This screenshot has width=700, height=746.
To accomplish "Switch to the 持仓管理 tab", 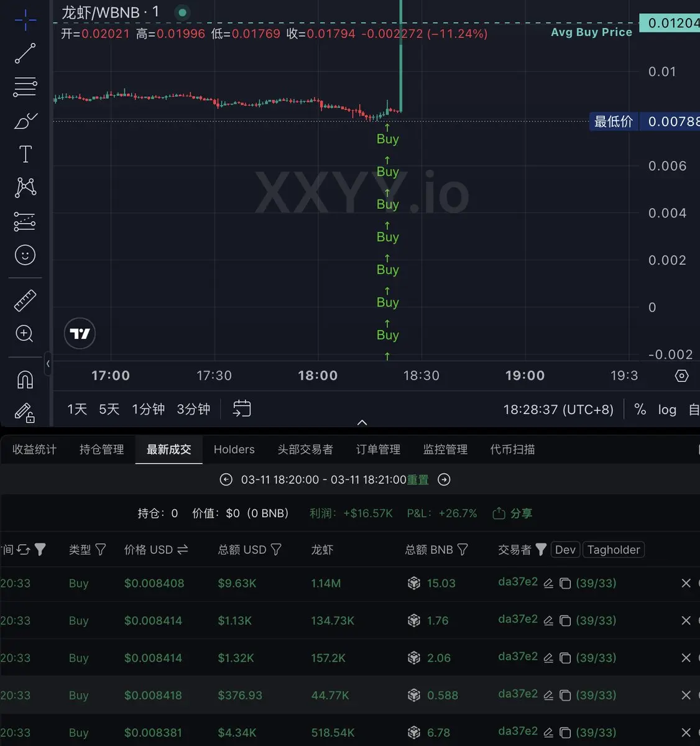I will tap(102, 449).
